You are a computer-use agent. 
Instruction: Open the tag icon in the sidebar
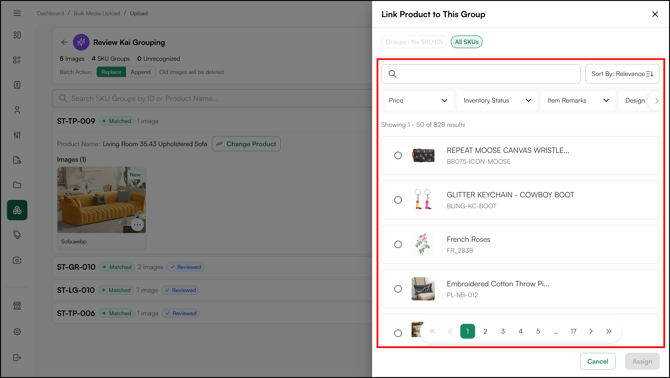point(17,235)
